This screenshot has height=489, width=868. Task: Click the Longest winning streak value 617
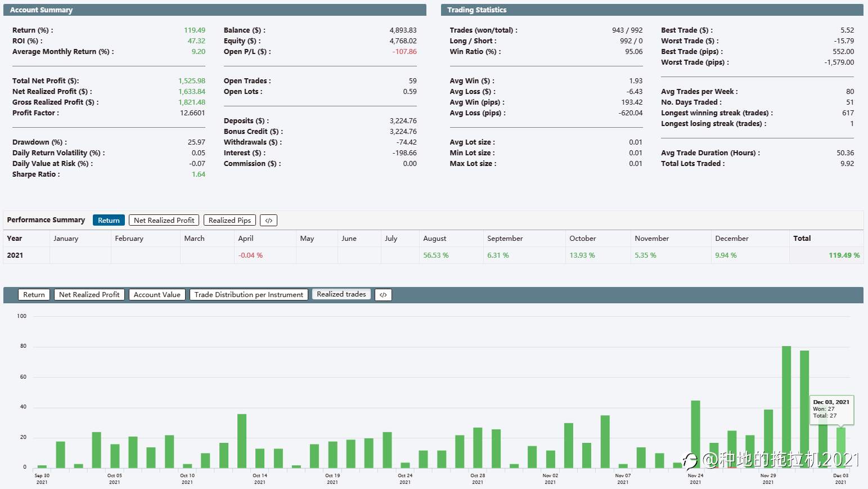(x=848, y=113)
